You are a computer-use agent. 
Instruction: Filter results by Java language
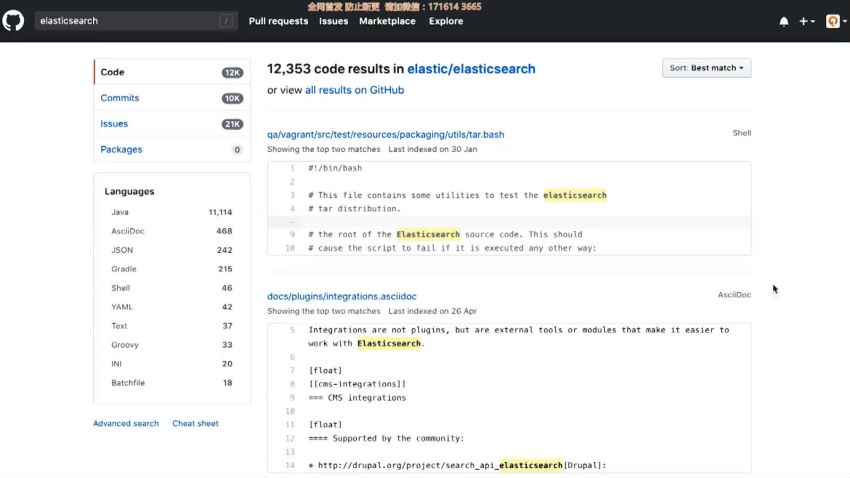pyautogui.click(x=171, y=212)
